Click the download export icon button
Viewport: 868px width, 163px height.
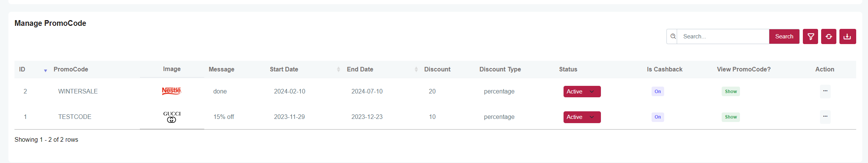click(x=847, y=36)
